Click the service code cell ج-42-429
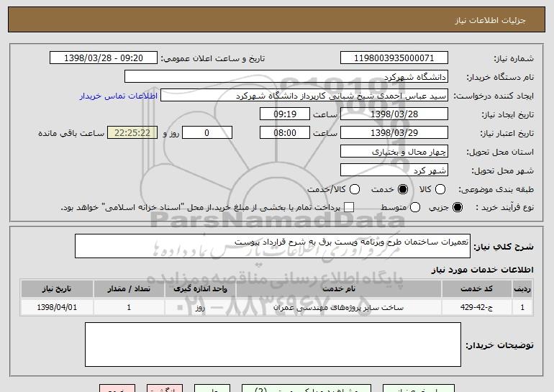The height and width of the screenshot is (392, 554). pyautogui.click(x=476, y=307)
